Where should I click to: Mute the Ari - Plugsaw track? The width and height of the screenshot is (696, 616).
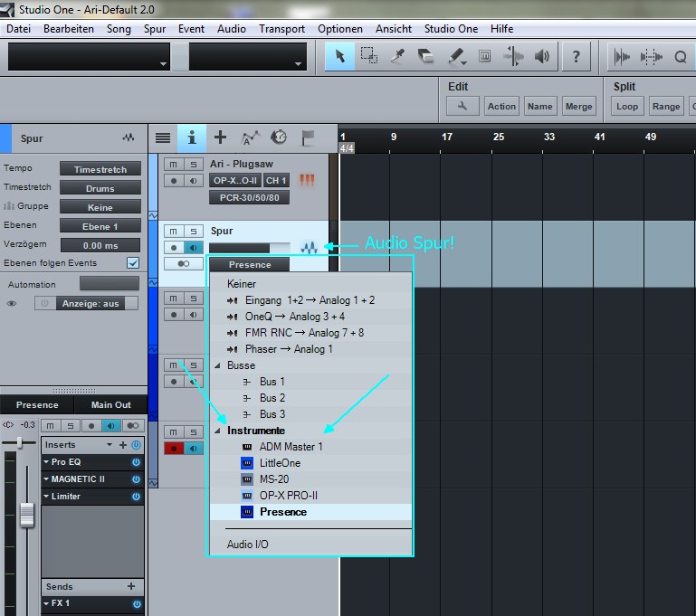[173, 164]
